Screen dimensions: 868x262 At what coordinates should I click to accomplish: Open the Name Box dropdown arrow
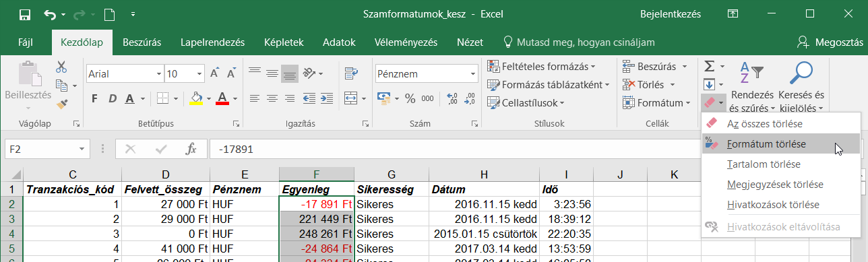tap(83, 149)
